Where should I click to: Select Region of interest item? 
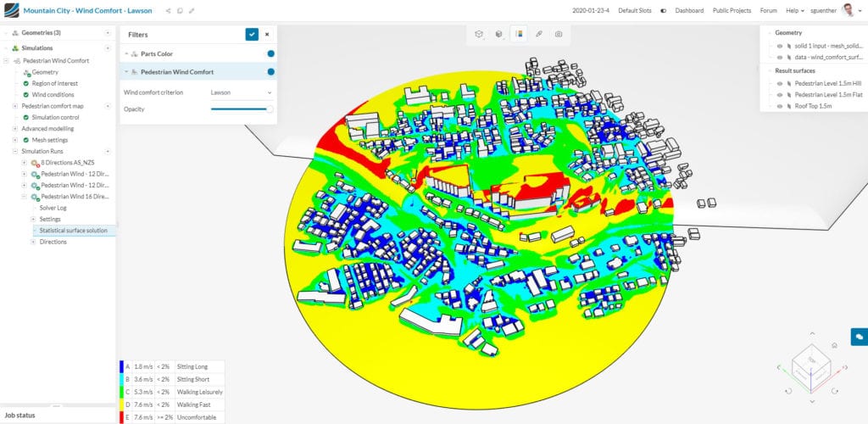click(x=55, y=84)
